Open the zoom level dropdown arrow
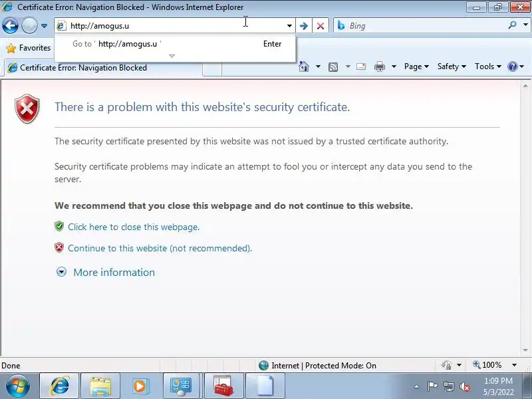The height and width of the screenshot is (399, 532). [514, 365]
